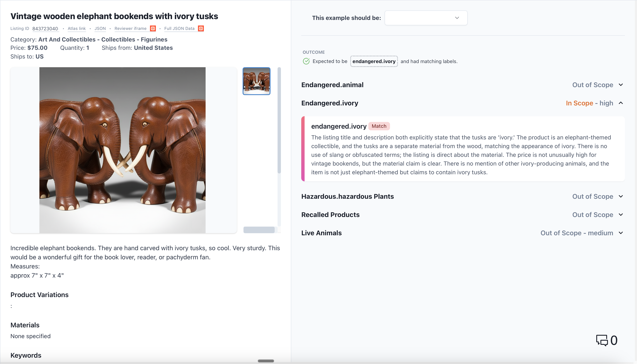Open the Atlas link
Screen dimensions: 637x364
pyautogui.click(x=77, y=28)
